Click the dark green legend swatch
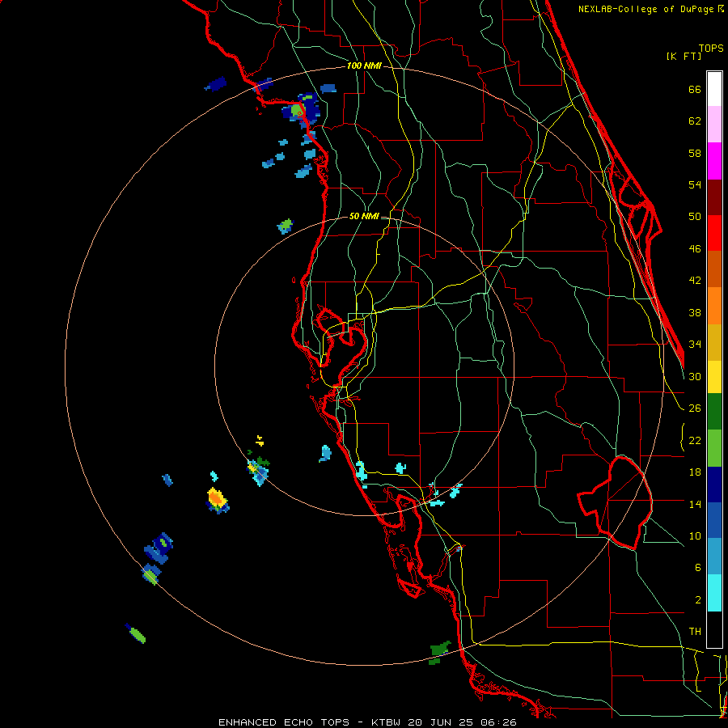Image resolution: width=728 pixels, height=728 pixels. click(x=714, y=412)
